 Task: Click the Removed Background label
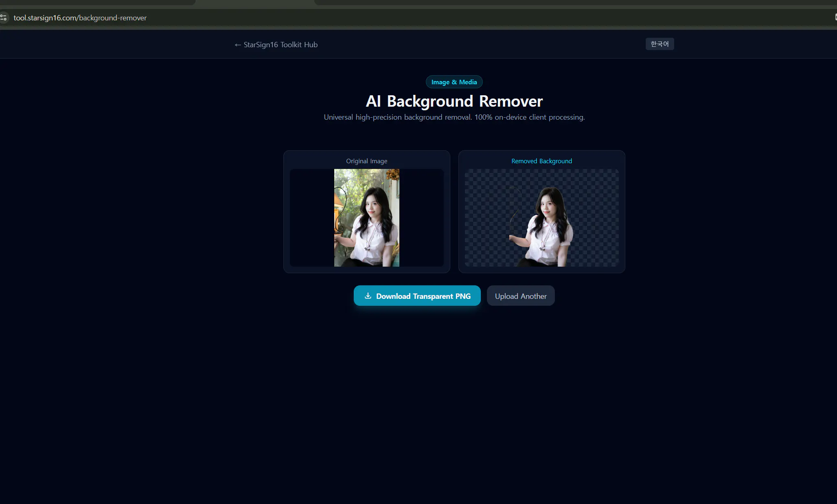541,161
